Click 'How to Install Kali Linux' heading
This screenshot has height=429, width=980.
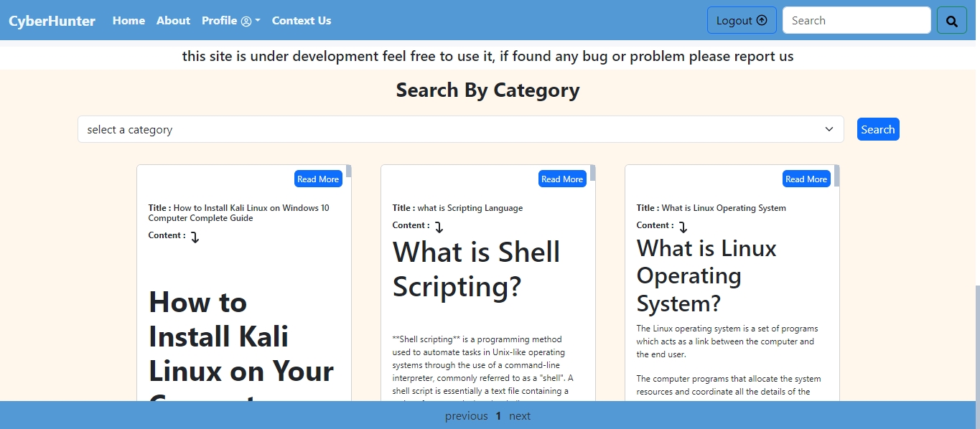pyautogui.click(x=241, y=344)
